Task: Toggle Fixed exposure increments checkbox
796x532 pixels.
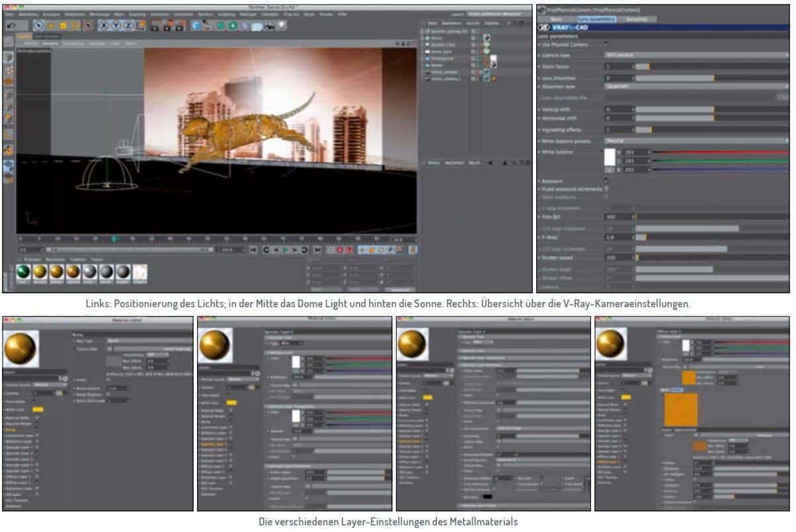Action: coord(606,189)
